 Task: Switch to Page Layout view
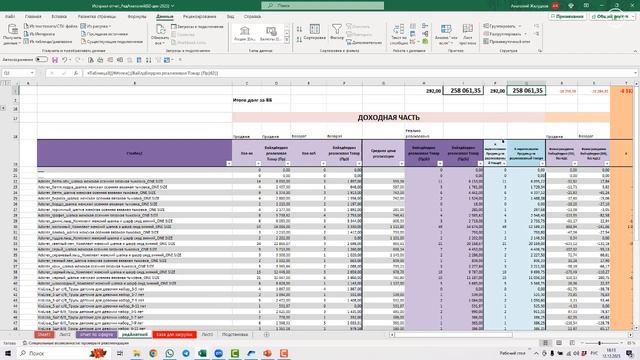tap(559, 343)
